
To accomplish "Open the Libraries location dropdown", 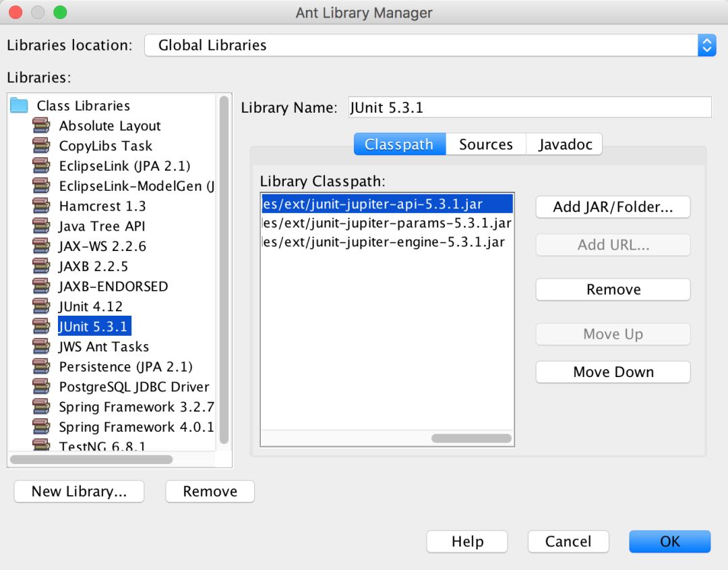I will click(430, 45).
